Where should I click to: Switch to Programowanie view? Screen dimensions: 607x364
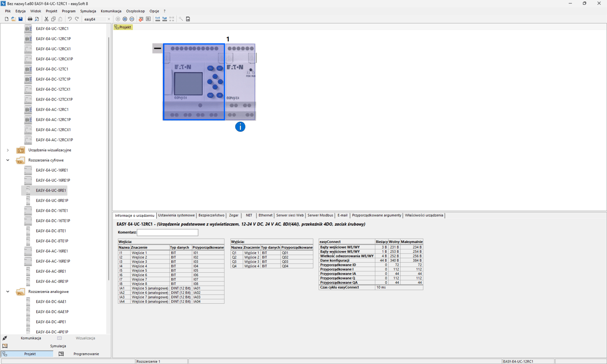pos(86,354)
